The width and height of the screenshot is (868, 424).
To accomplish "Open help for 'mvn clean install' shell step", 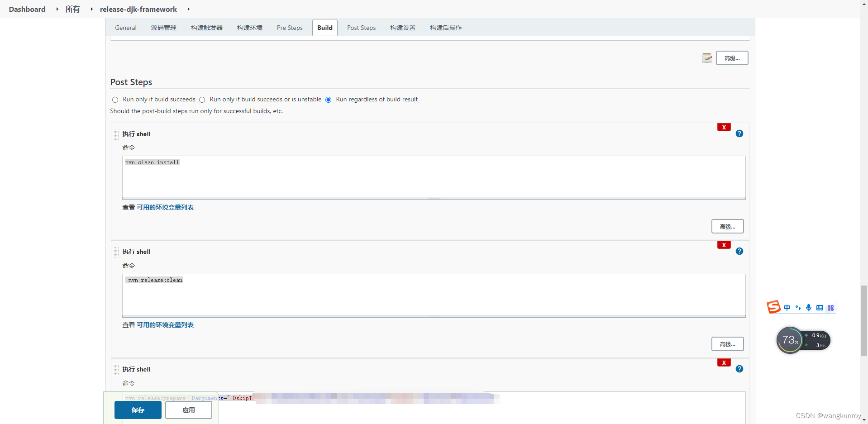I will coord(739,133).
